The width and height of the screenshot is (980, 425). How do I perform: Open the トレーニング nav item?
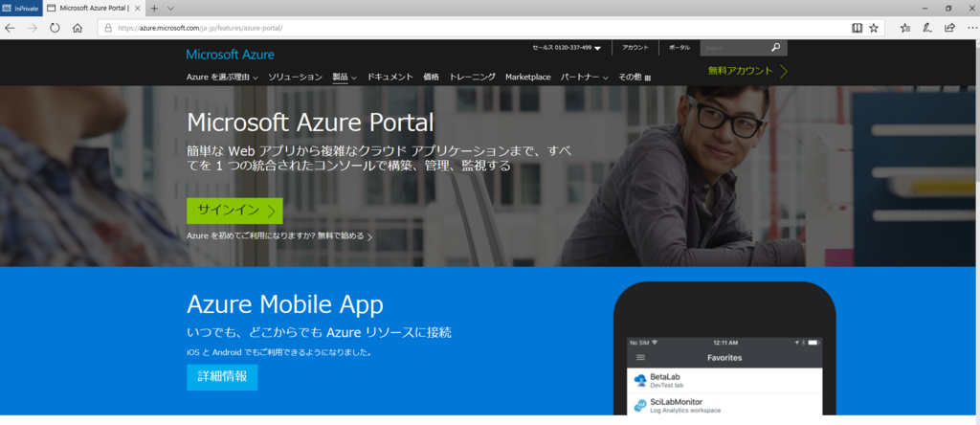pyautogui.click(x=473, y=77)
